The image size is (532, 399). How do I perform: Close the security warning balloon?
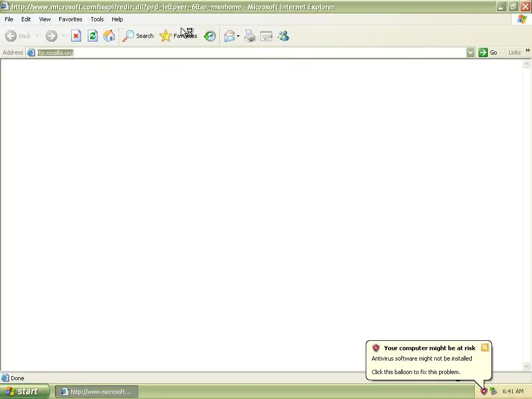point(485,347)
